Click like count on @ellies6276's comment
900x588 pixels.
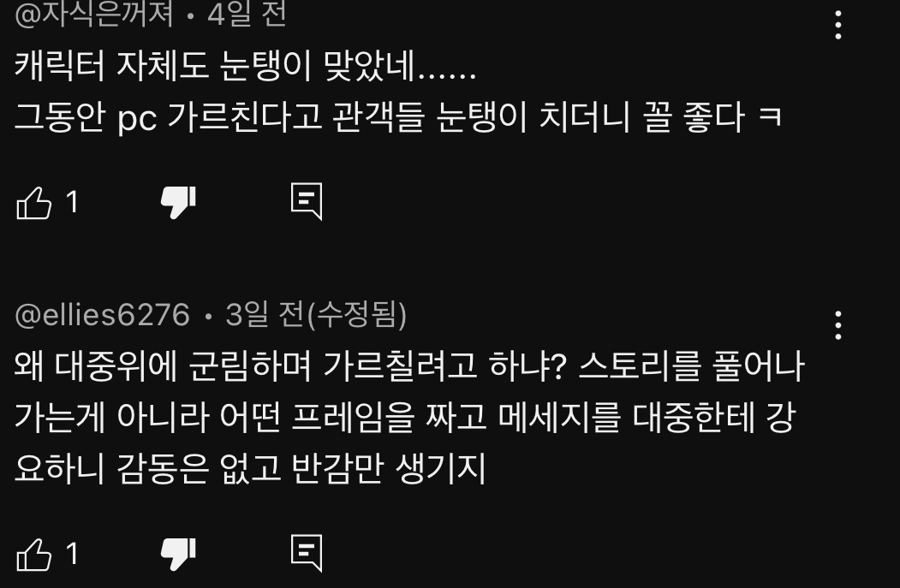pos(72,554)
